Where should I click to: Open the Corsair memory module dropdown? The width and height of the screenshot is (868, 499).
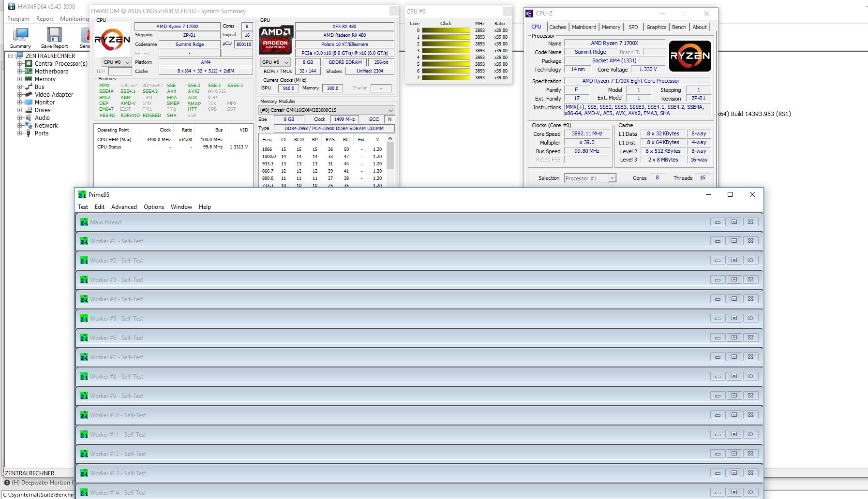tap(327, 110)
